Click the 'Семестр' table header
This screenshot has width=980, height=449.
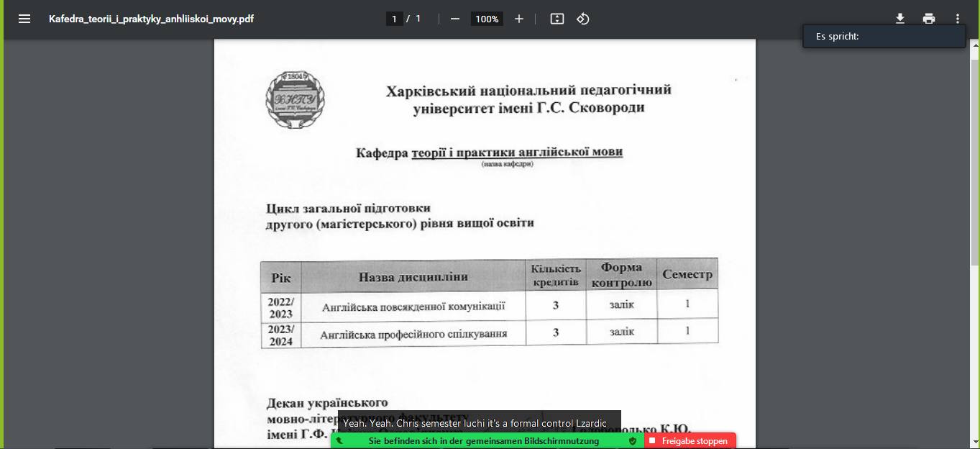point(687,274)
